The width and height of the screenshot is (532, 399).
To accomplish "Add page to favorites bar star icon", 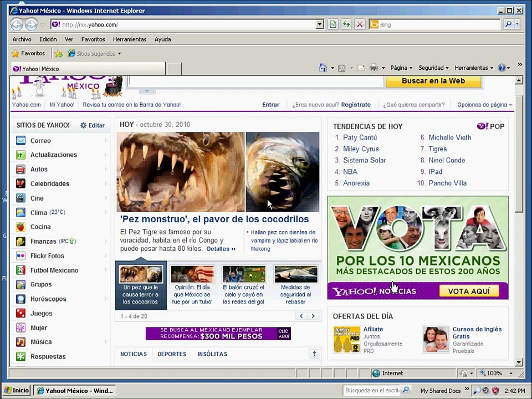I will (x=59, y=54).
